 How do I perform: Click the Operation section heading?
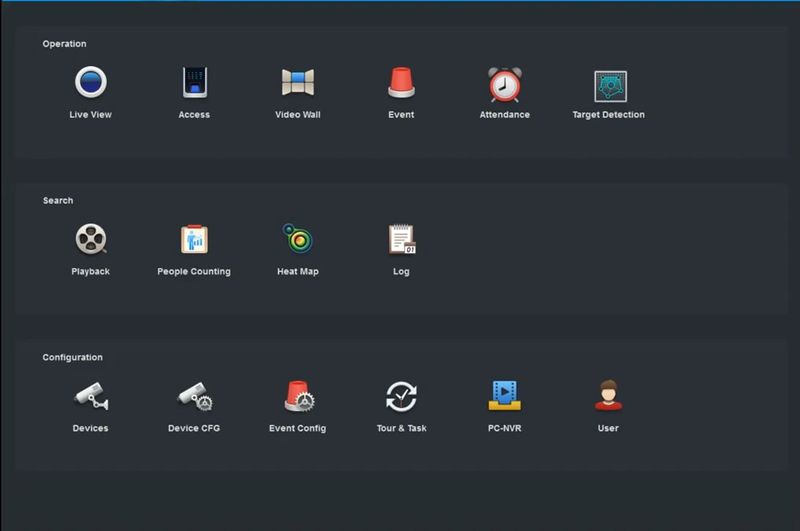[64, 44]
